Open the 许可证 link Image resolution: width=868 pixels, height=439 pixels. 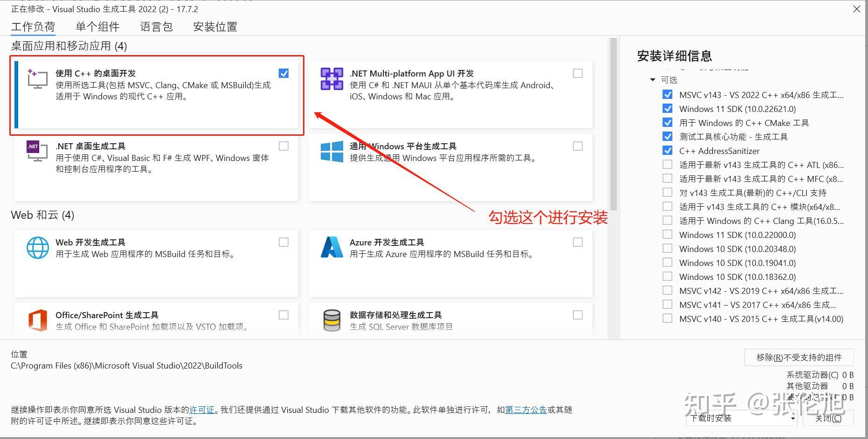tap(202, 410)
